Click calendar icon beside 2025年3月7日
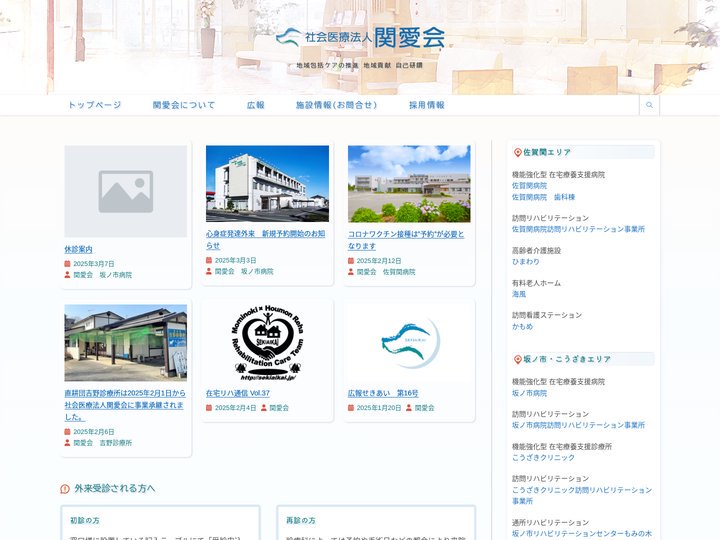 tap(67, 264)
